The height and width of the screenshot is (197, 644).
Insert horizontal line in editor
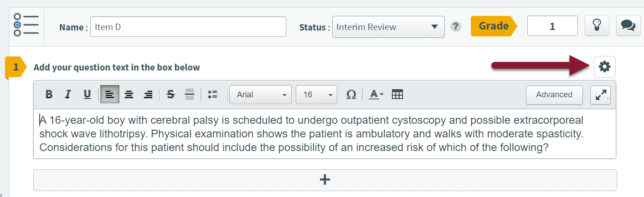pos(190,95)
